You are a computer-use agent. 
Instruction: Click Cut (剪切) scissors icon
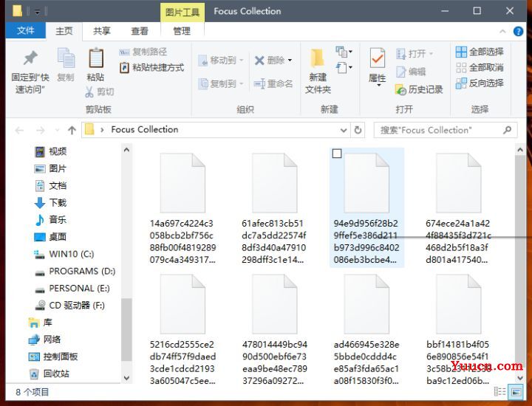[89, 92]
